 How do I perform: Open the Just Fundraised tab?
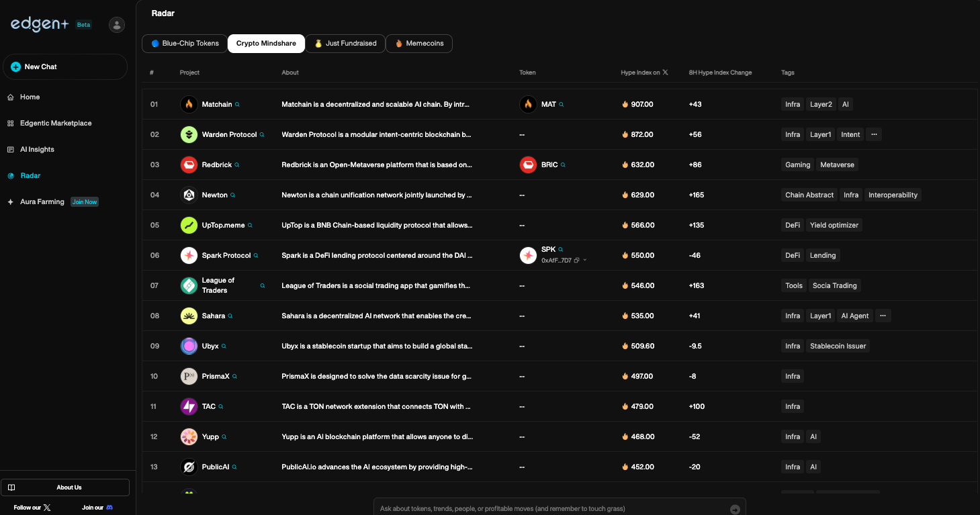click(345, 44)
